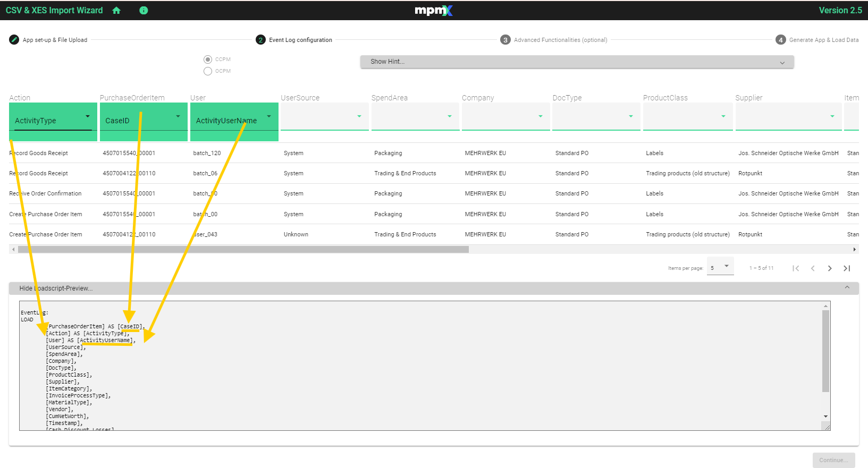Viewport: 868px width, 468px height.
Task: Click down arrow of loadscript scrollbar
Action: coord(825,416)
